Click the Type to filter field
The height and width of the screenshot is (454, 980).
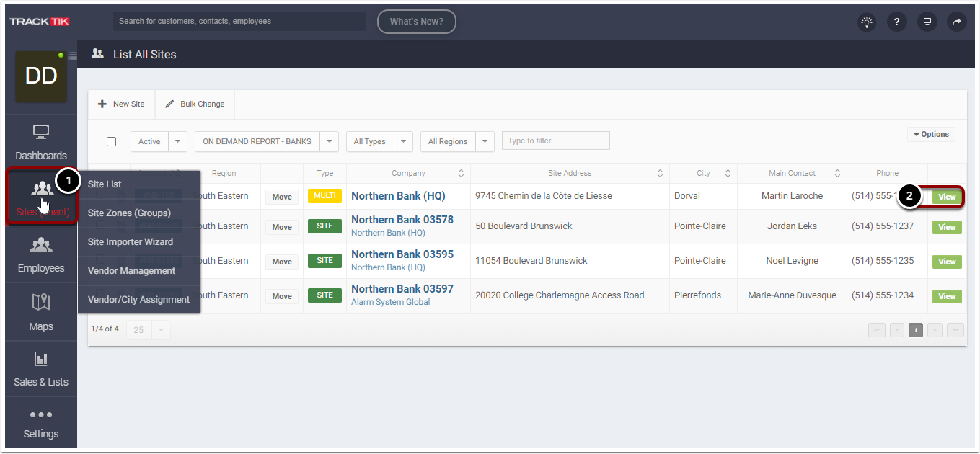tap(555, 141)
